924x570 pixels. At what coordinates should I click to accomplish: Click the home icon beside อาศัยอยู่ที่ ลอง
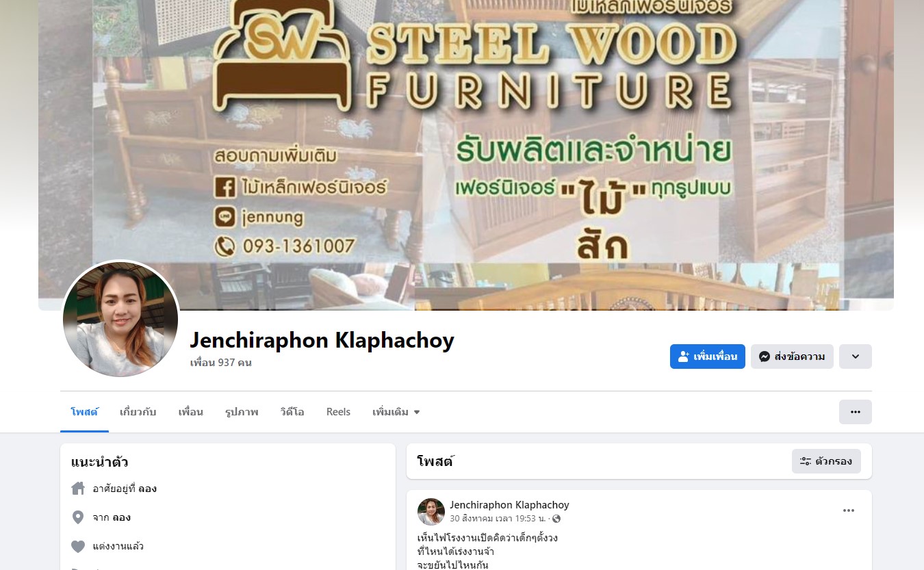(78, 489)
